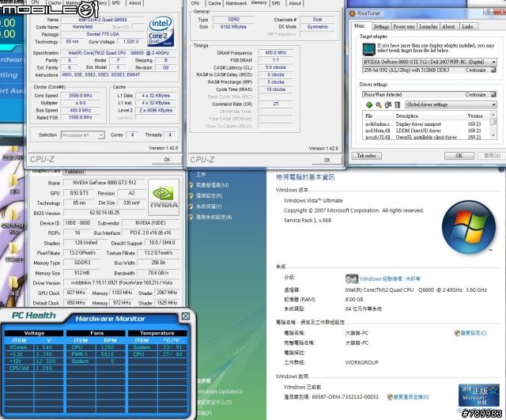Switch to the Settings tab in RivaTuner
Image resolution: width=506 pixels, height=420 pixels.
pyautogui.click(x=381, y=26)
